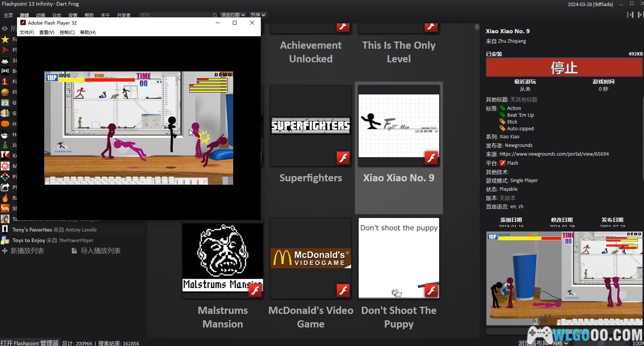Open the Christmas tree playlist icon
The image size is (644, 346).
click(x=5, y=145)
